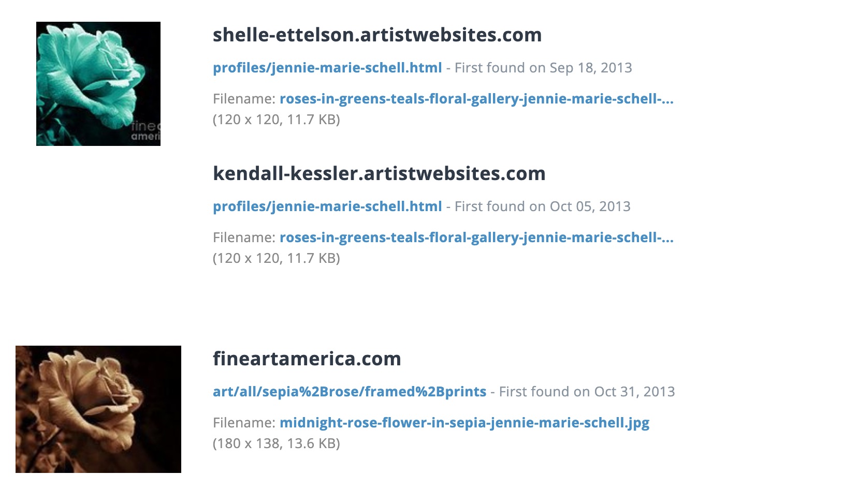
Task: Open roses-in-greens-teals filename under shelle-ettelson
Action: click(x=476, y=99)
